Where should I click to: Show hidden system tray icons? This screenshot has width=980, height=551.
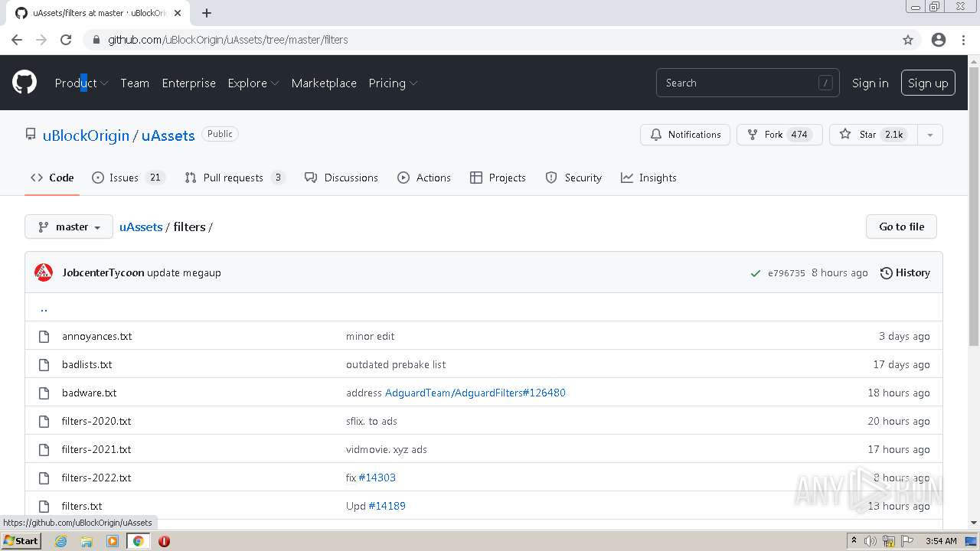coord(854,541)
